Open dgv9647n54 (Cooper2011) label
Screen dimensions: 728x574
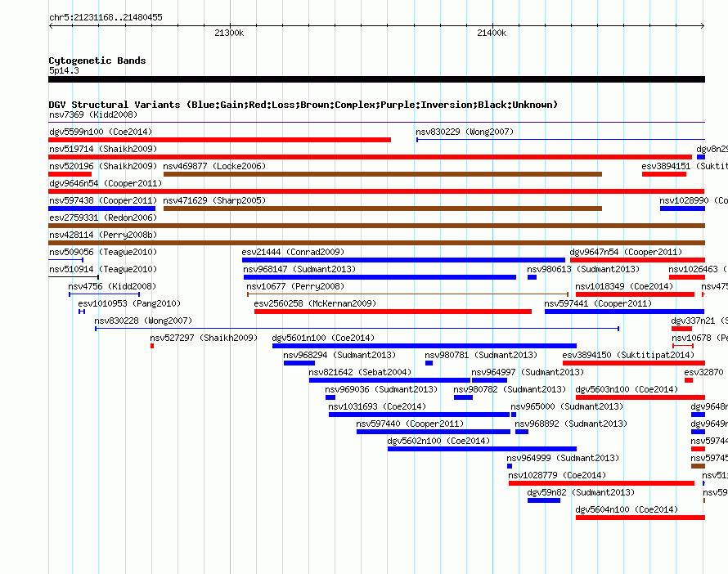click(x=626, y=252)
